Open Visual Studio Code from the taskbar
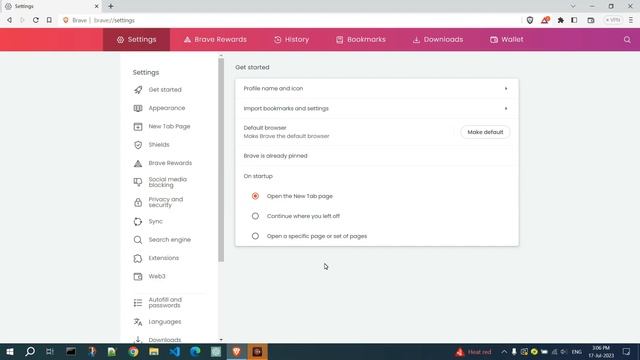 pos(175,352)
